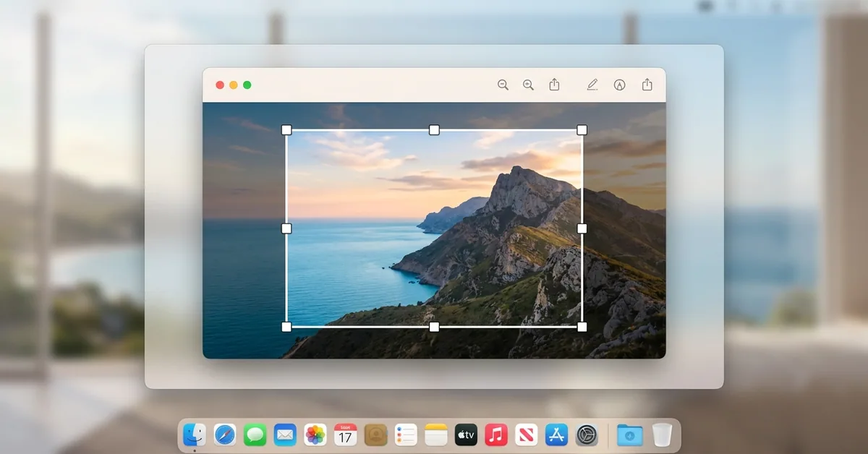Click the top-left corner crop handle
The height and width of the screenshot is (454, 868).
(x=286, y=130)
